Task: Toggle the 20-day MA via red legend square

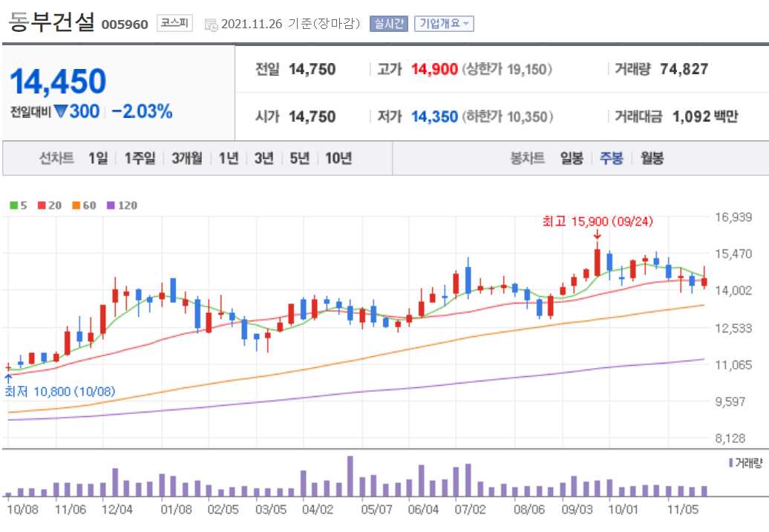Action: coord(40,206)
